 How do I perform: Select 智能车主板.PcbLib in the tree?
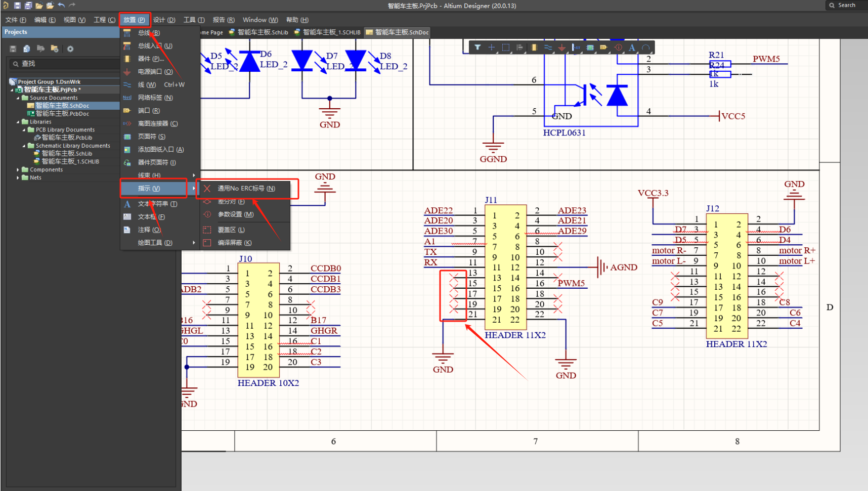pyautogui.click(x=67, y=138)
